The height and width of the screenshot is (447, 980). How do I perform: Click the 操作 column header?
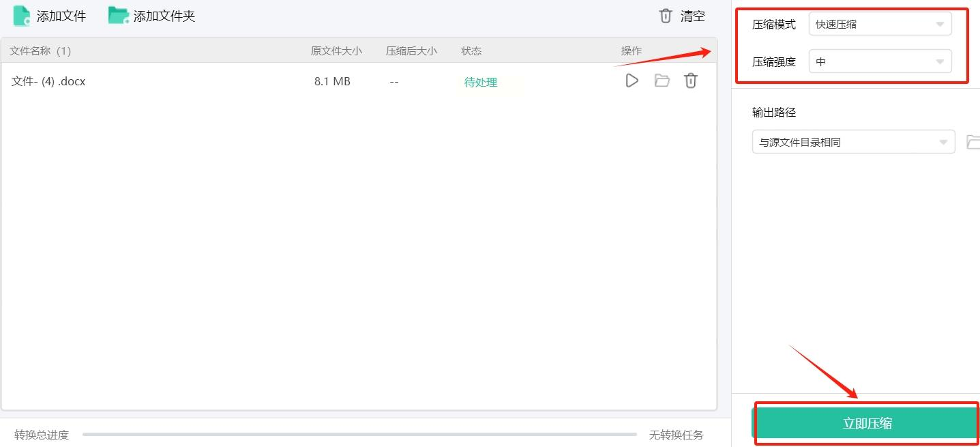coord(632,51)
